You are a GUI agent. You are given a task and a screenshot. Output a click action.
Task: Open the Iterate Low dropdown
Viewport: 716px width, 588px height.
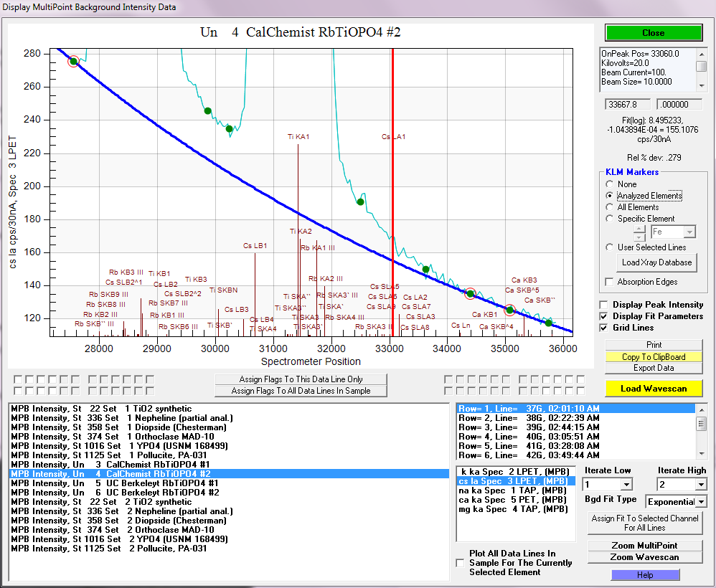pyautogui.click(x=626, y=485)
